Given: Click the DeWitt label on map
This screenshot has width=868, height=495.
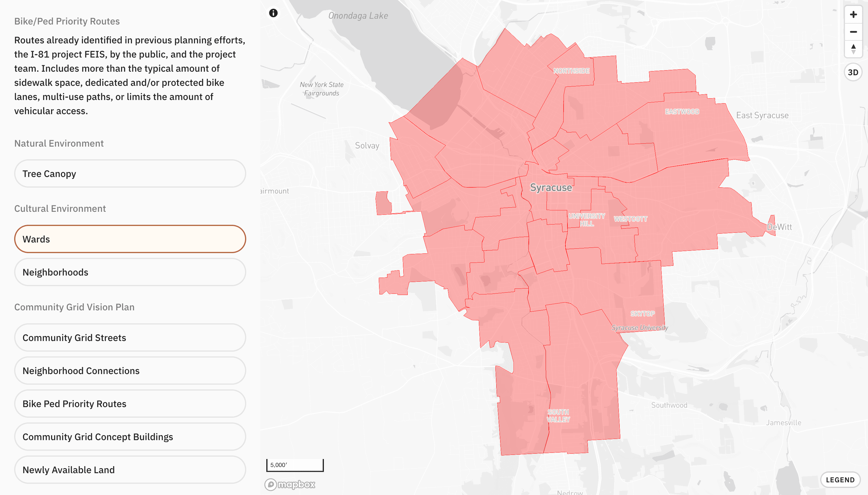Looking at the screenshot, I should coord(779,227).
